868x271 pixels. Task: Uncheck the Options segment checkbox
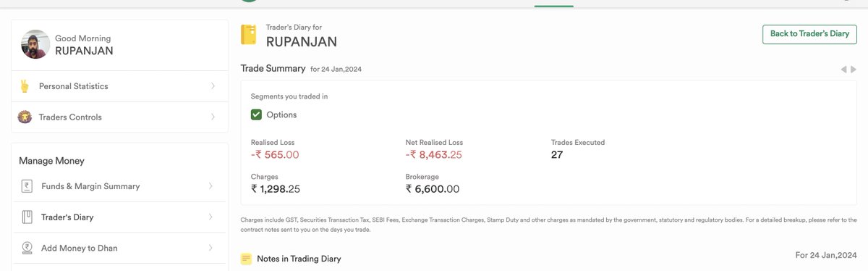(256, 114)
